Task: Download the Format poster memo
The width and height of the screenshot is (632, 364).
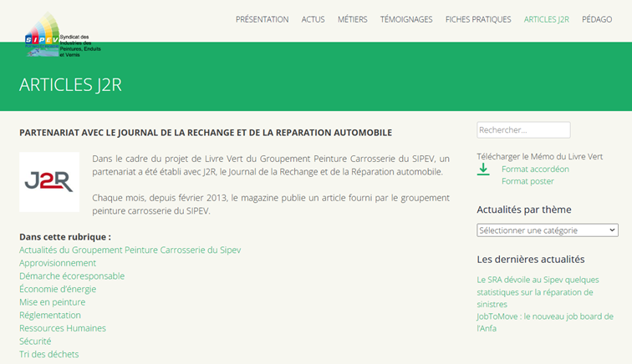Action: 528,181
